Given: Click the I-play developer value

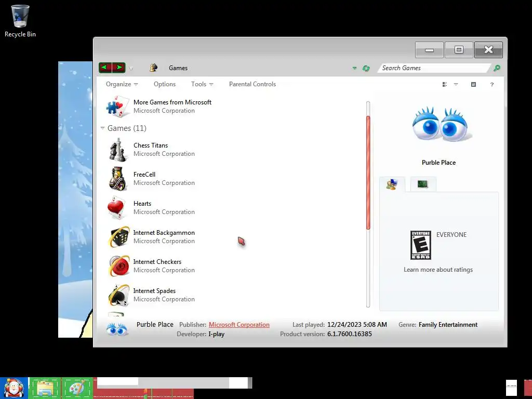Looking at the screenshot, I should pos(217,334).
